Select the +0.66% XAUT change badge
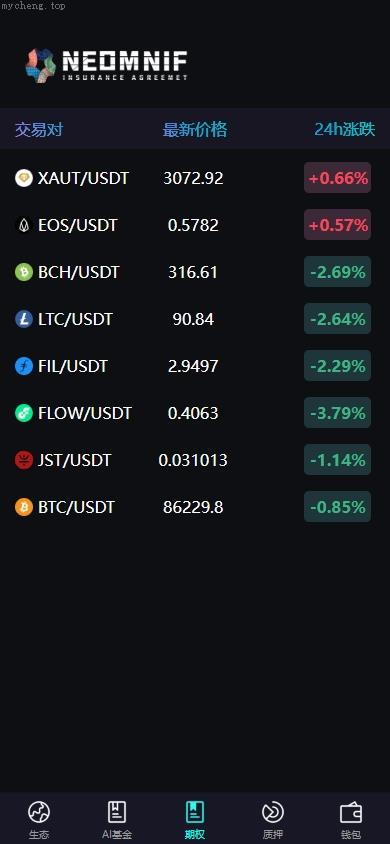This screenshot has width=390, height=844. (337, 178)
